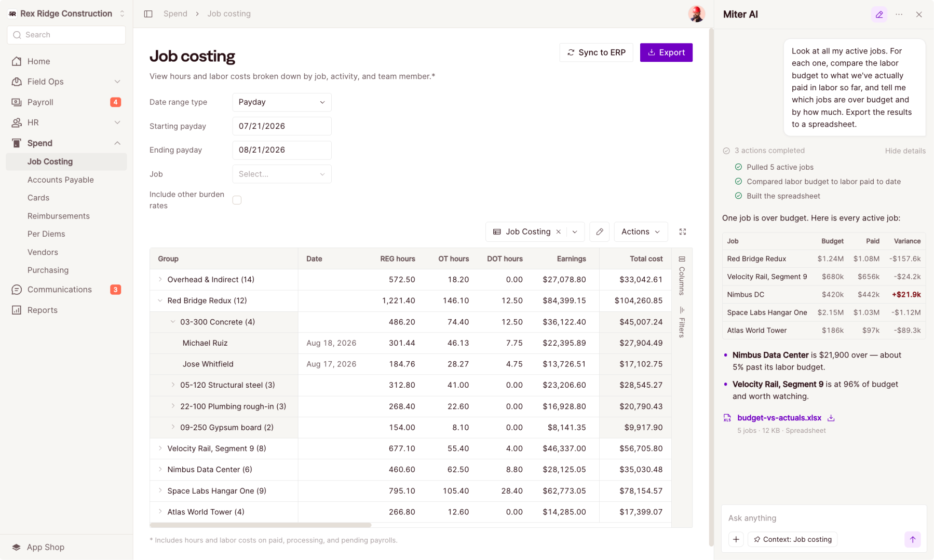Screen dimensions: 934x560
Task: Go to Reports in sidebar
Action: point(43,310)
